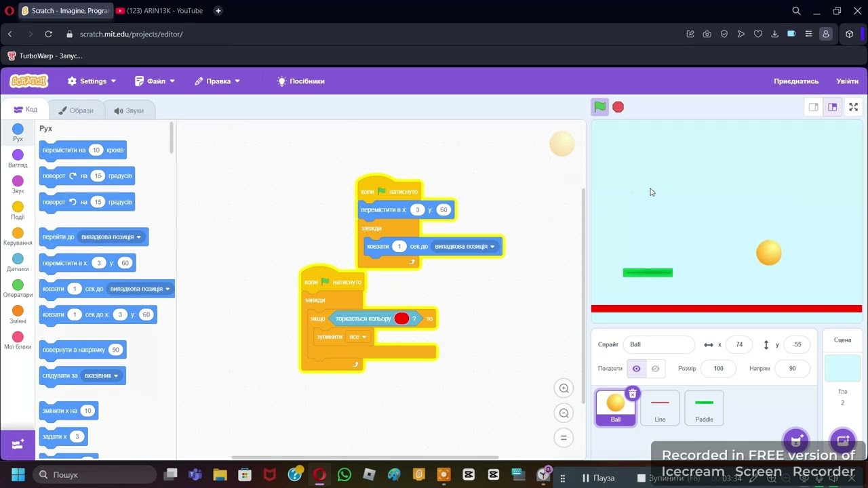Enter full screen stage mode
The image size is (868, 488).
click(853, 107)
